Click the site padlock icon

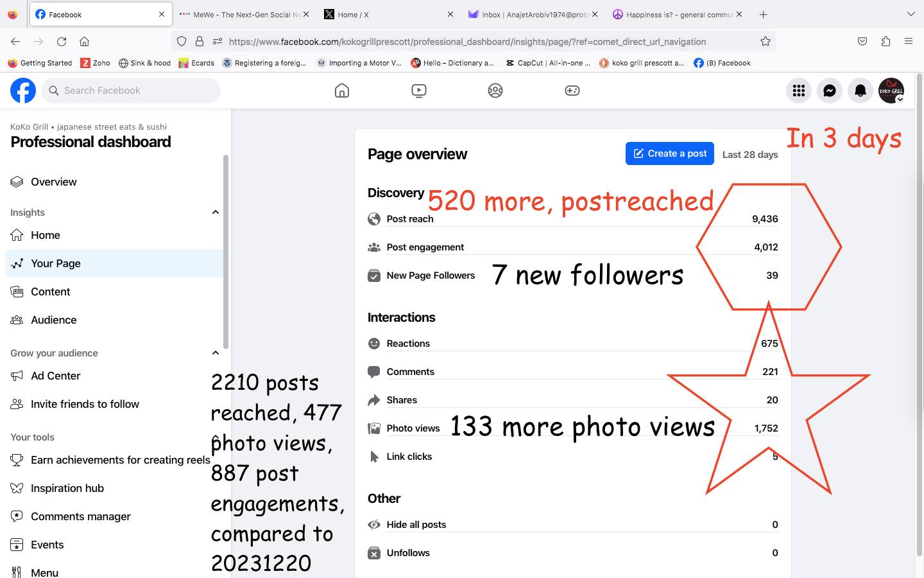coord(200,41)
